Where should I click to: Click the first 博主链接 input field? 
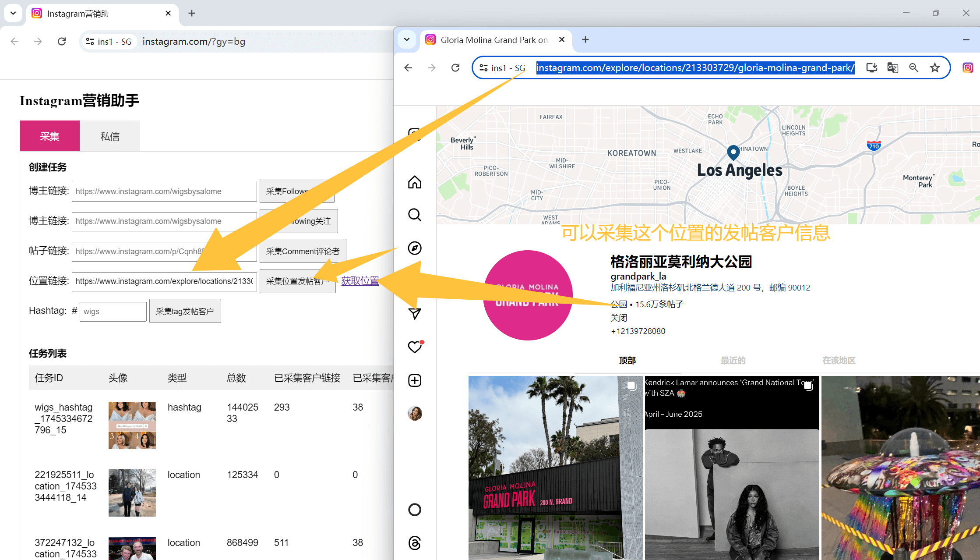[x=164, y=191]
